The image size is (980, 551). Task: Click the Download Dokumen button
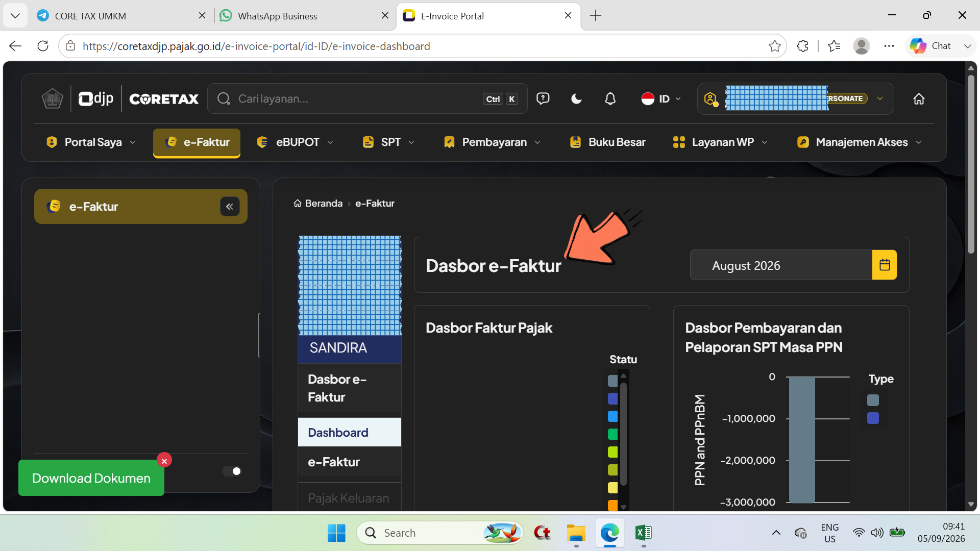pyautogui.click(x=91, y=478)
